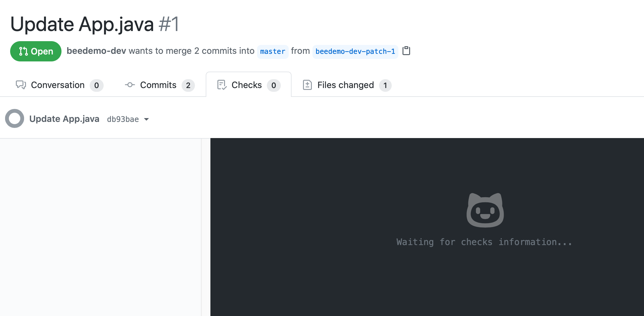Open the beedemo-dev-patch-1 branch link
Screen dimensions: 644x316
click(355, 52)
